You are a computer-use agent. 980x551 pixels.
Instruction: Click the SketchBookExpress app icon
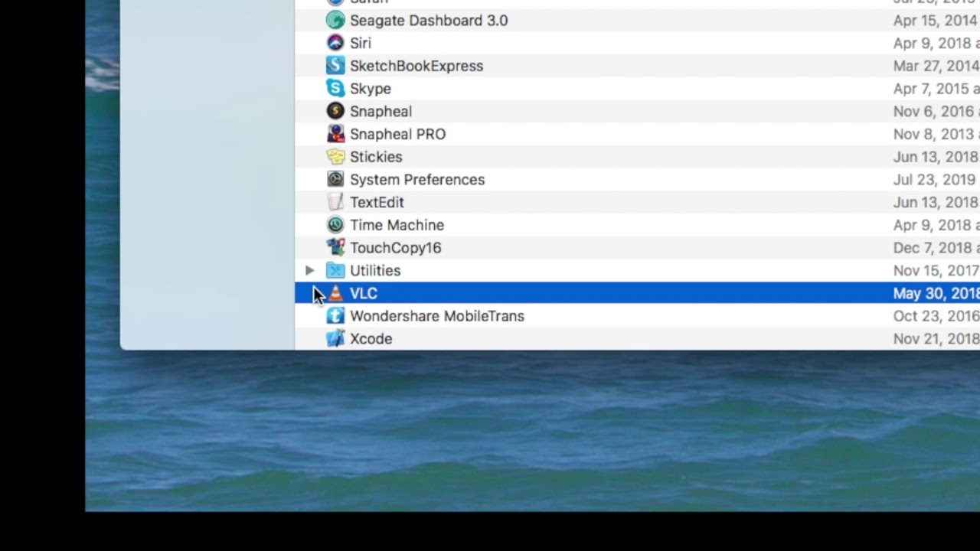coord(335,66)
